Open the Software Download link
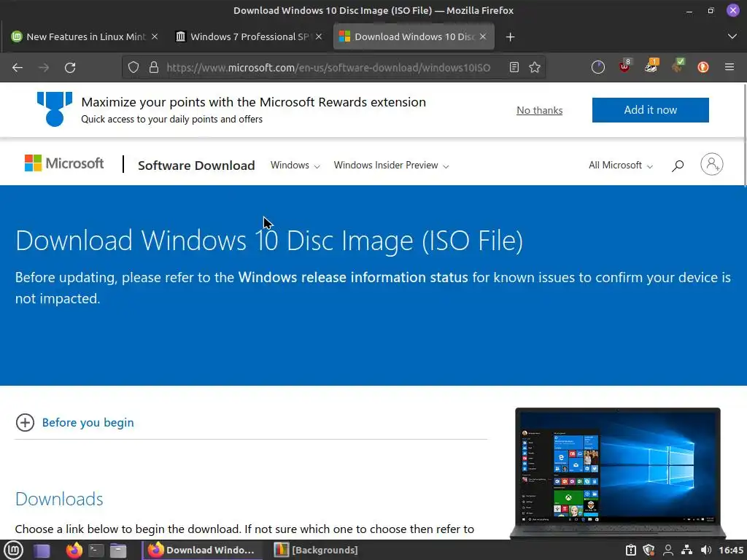Image resolution: width=747 pixels, height=560 pixels. tap(196, 166)
